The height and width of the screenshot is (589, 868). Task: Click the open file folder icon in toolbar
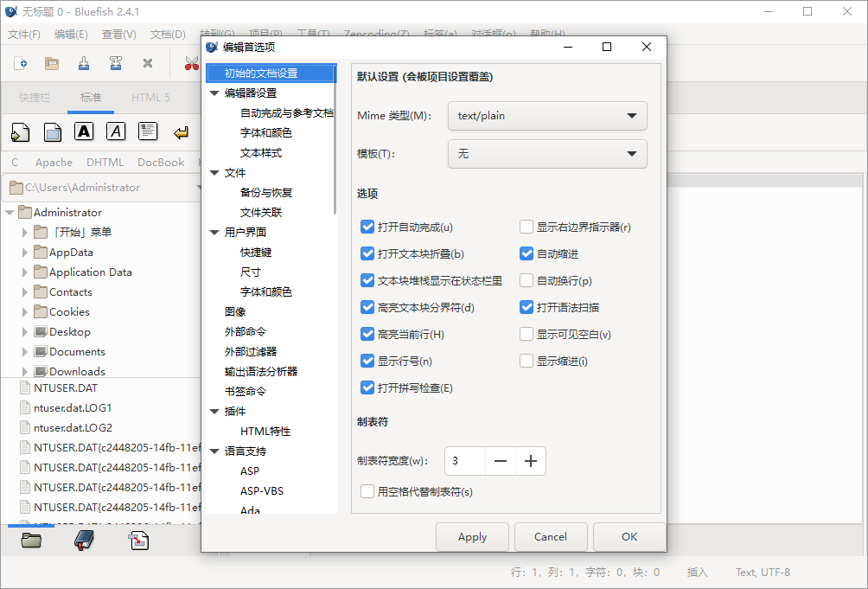click(x=52, y=63)
